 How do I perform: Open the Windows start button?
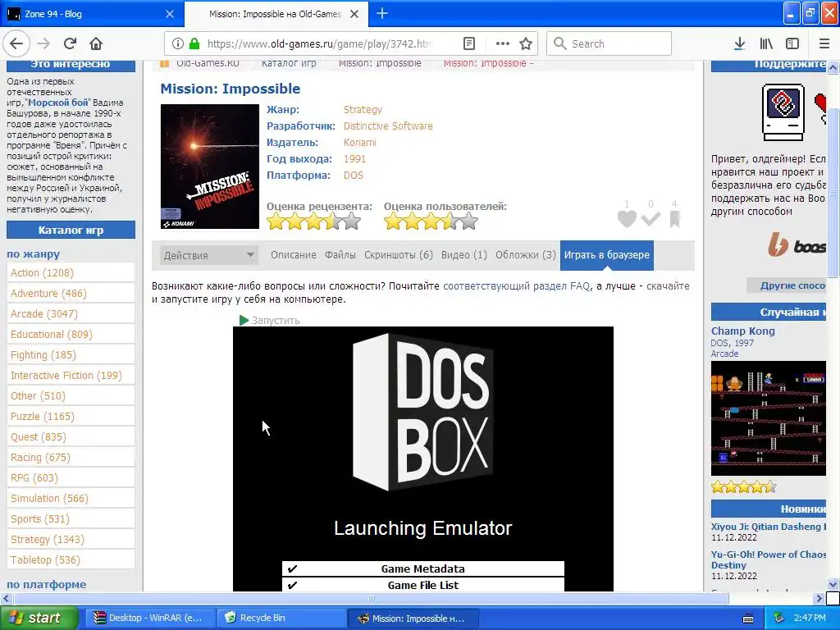point(39,618)
